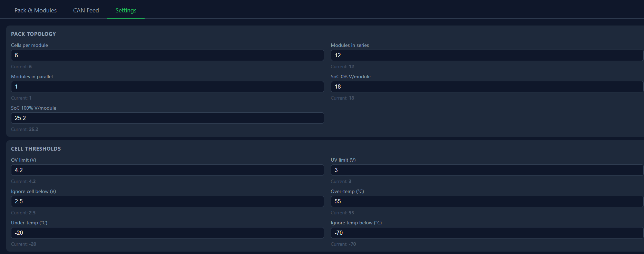Edit the SoC 0% V/module input
Screen dimensions: 644x254
(x=487, y=87)
